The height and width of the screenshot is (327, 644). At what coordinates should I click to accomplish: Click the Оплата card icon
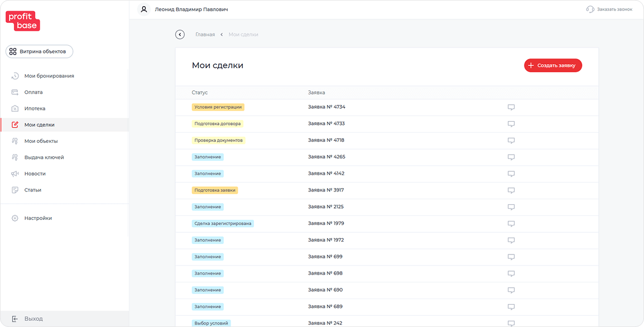(15, 92)
